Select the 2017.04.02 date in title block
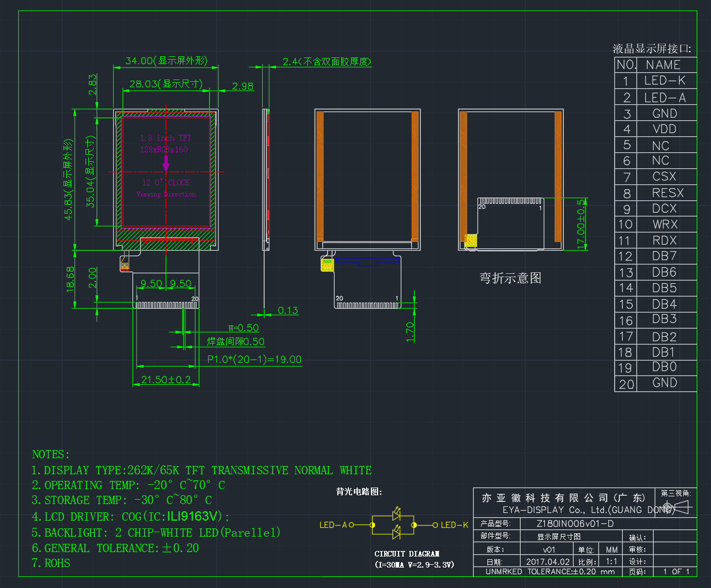This screenshot has width=711, height=588. [548, 561]
